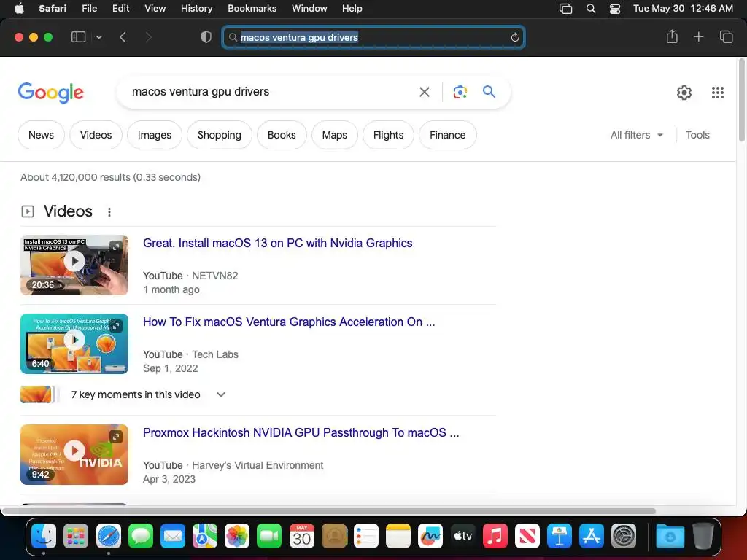This screenshot has width=747, height=560.
Task: Open the search Tools button
Action: pyautogui.click(x=697, y=135)
